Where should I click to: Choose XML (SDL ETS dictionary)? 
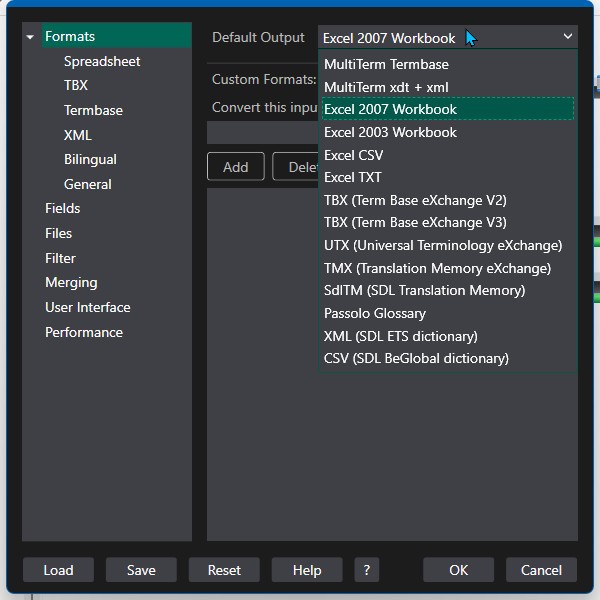click(447, 336)
